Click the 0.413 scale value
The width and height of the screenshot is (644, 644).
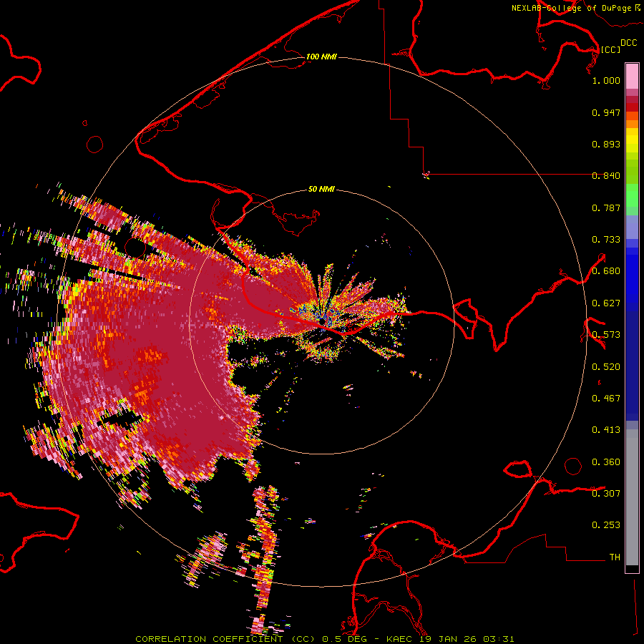(x=606, y=430)
